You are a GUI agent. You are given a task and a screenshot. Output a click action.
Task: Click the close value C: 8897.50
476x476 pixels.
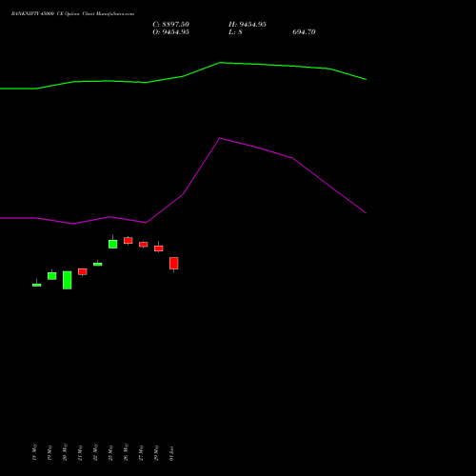pos(170,25)
